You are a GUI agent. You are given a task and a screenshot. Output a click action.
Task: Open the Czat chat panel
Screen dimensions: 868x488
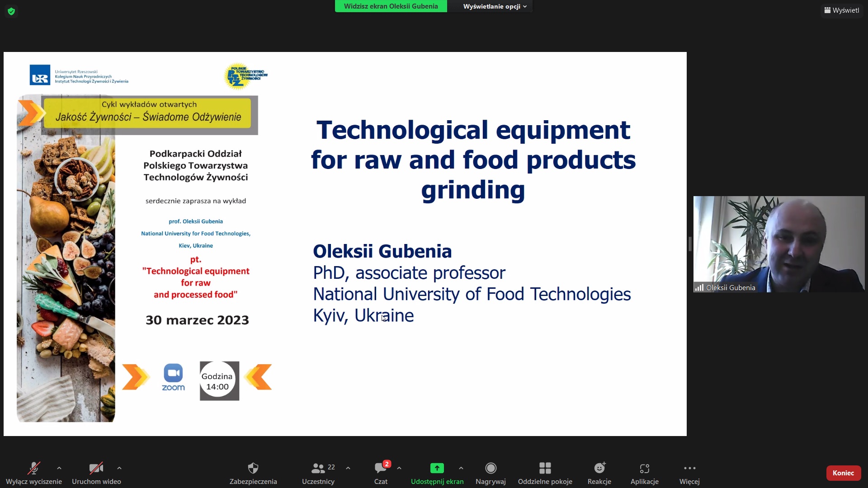point(381,468)
